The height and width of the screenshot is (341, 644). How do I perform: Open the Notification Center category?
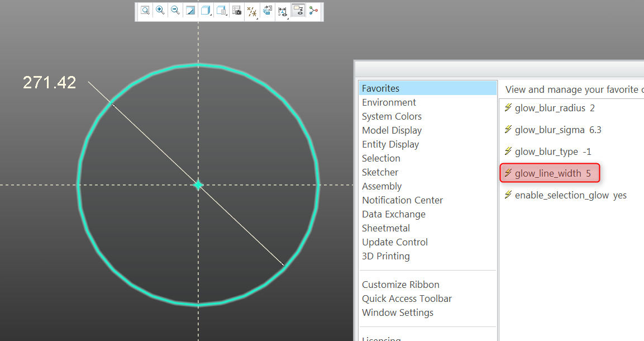point(402,200)
